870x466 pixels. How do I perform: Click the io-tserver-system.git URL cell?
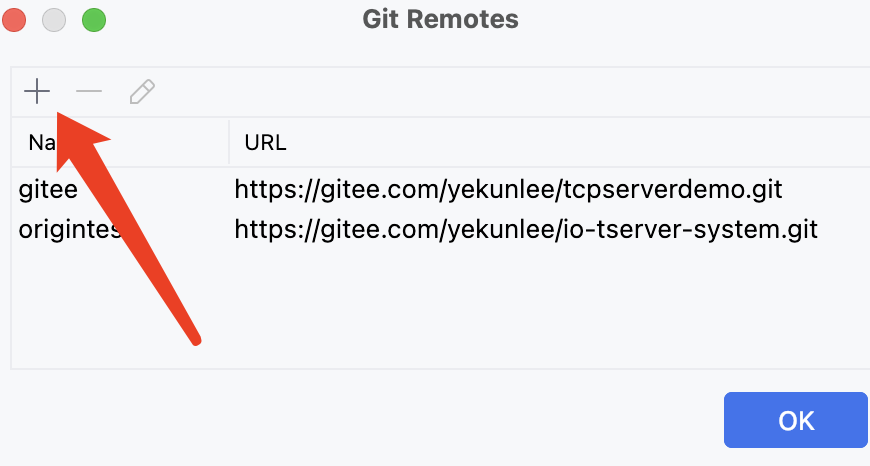pos(526,230)
